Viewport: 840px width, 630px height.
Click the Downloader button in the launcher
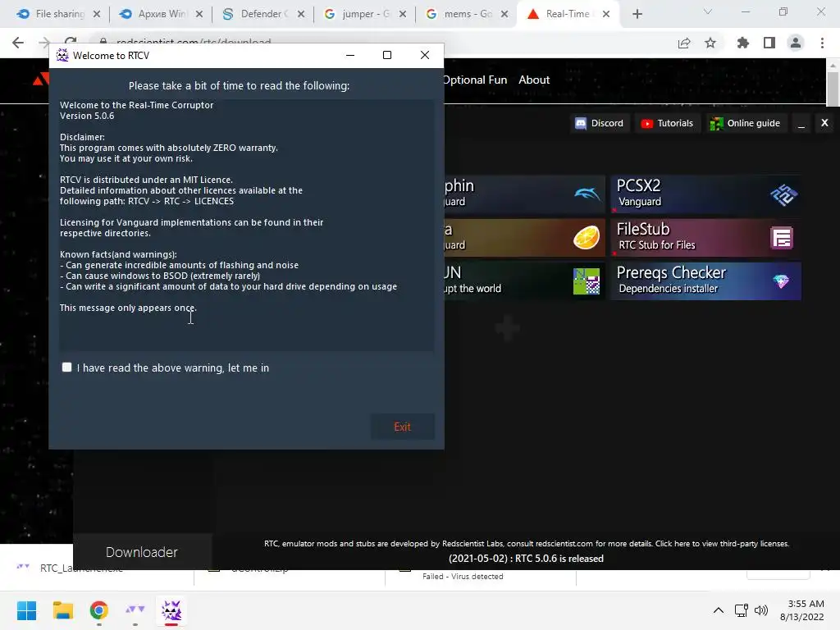(142, 552)
